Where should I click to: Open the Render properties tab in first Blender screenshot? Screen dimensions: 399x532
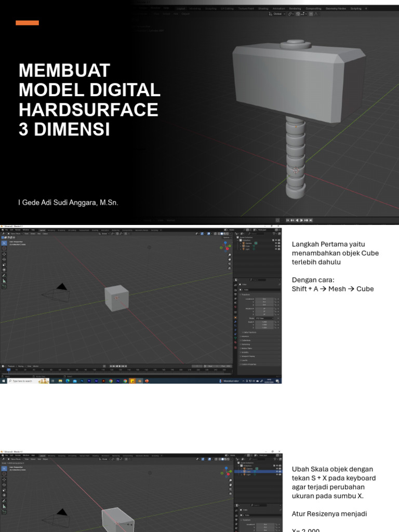(x=235, y=290)
